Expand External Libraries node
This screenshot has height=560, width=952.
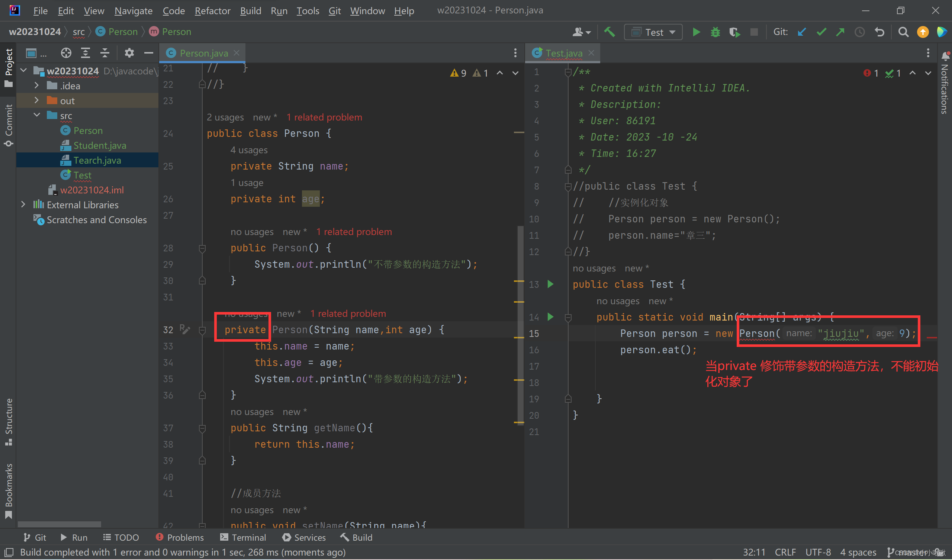(x=24, y=205)
